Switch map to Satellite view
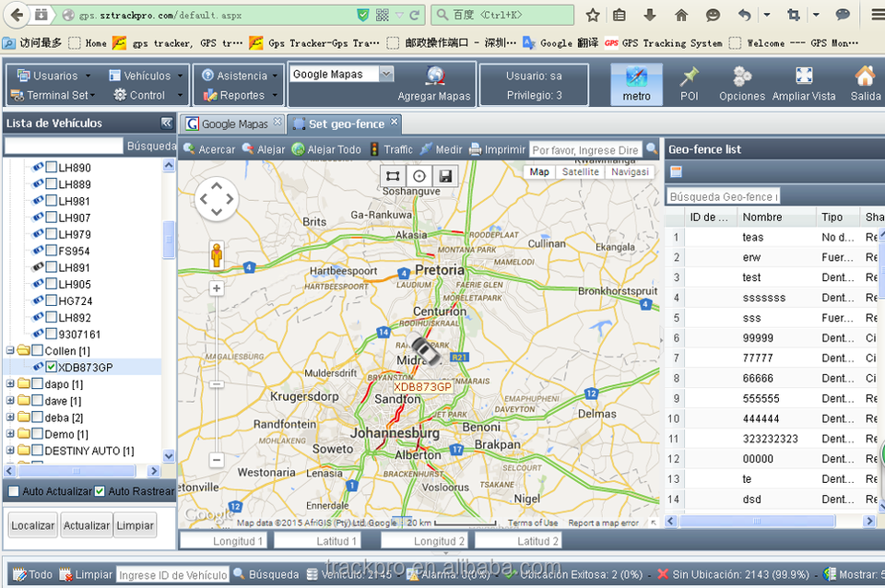The image size is (885, 588). pyautogui.click(x=580, y=172)
